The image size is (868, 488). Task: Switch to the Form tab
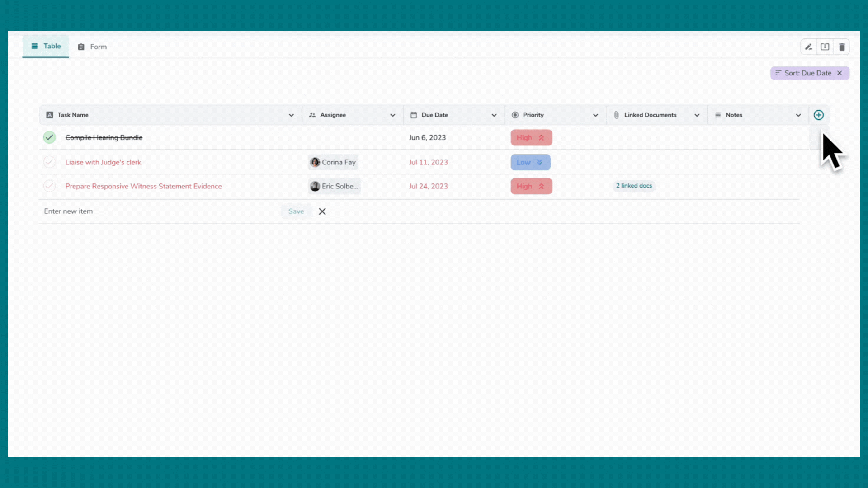(92, 47)
